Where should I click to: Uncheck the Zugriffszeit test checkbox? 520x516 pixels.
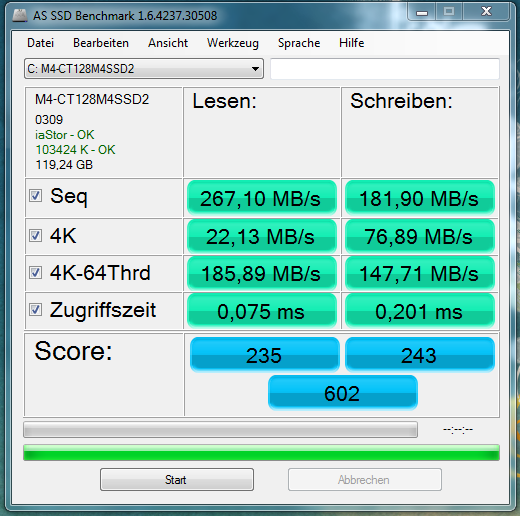click(x=35, y=310)
